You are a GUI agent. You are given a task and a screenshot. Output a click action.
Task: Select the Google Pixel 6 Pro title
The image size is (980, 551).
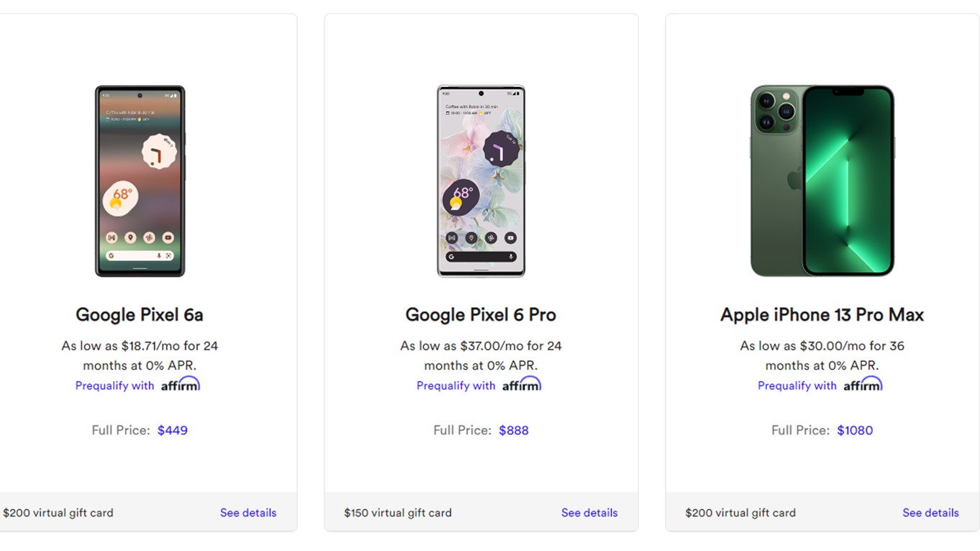click(x=481, y=315)
